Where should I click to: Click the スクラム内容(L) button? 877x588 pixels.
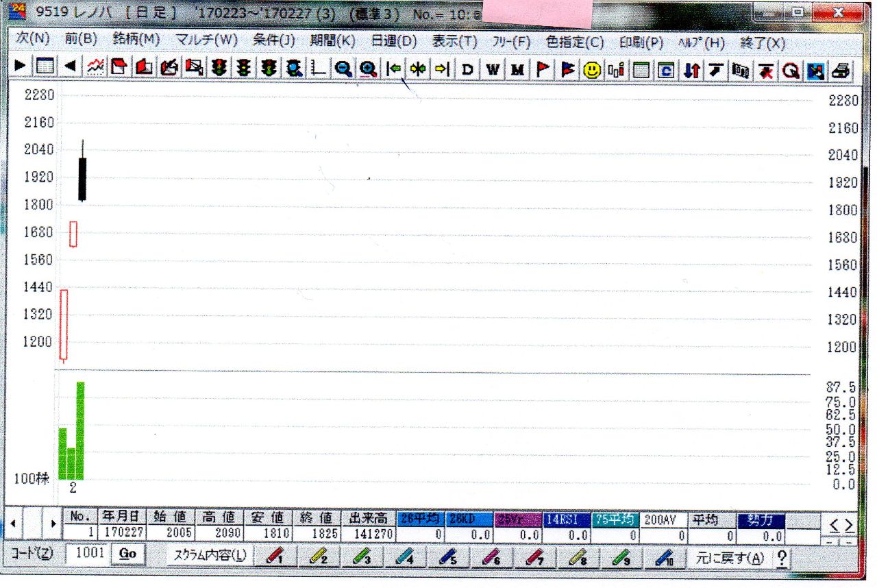pyautogui.click(x=210, y=557)
